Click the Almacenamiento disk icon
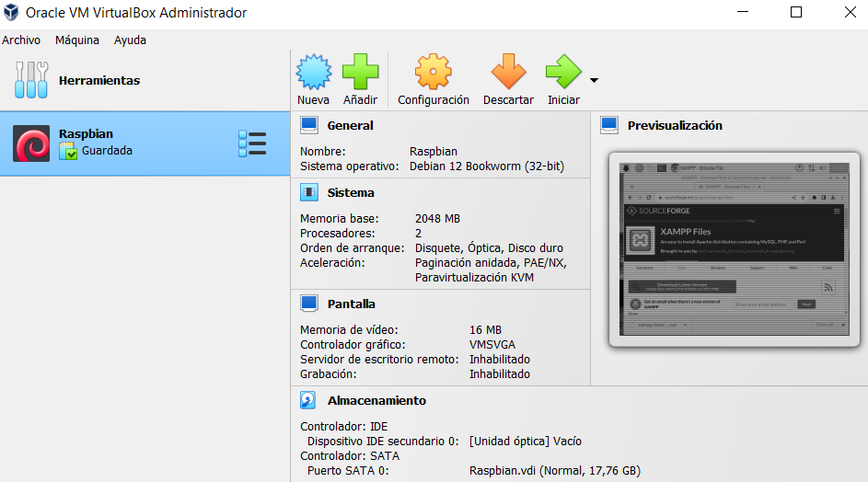Viewport: 868px width, 482px height. tap(308, 400)
